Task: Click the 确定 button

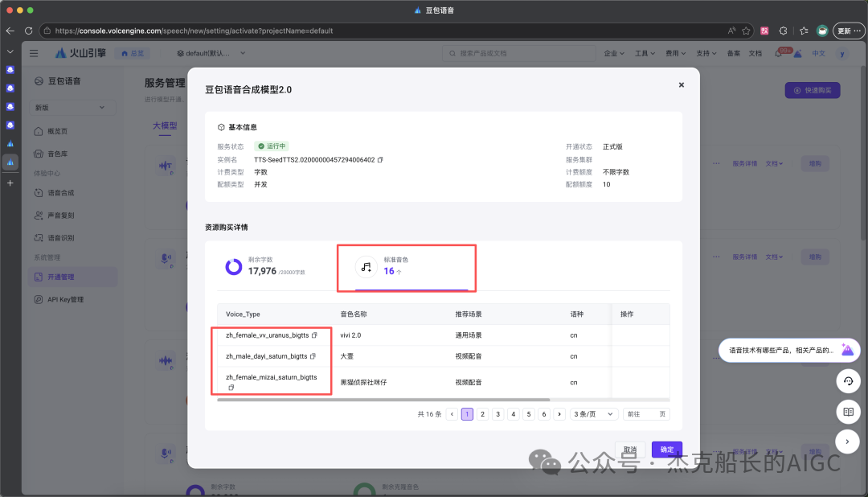Action: [666, 450]
